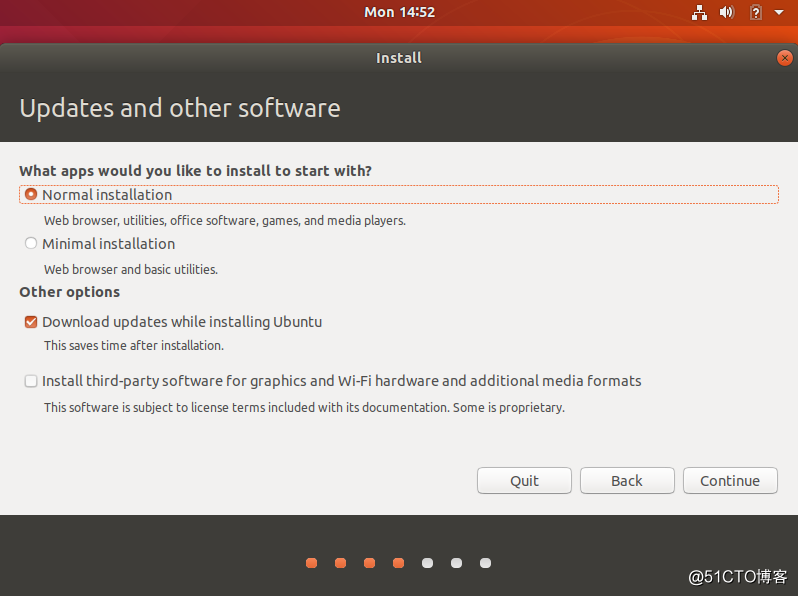Image resolution: width=798 pixels, height=596 pixels.
Task: Expand the system menu arrow
Action: coord(779,12)
